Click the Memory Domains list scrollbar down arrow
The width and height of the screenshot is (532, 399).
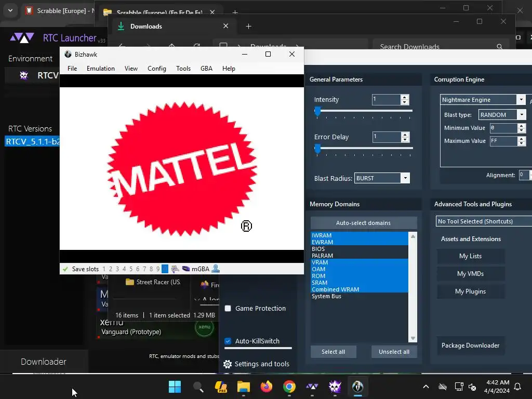tap(413, 338)
